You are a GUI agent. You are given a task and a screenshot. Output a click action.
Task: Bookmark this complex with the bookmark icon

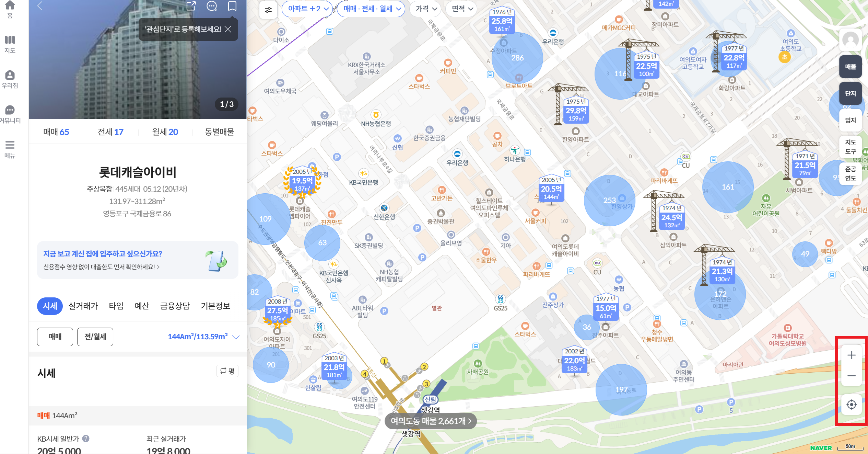pyautogui.click(x=232, y=6)
